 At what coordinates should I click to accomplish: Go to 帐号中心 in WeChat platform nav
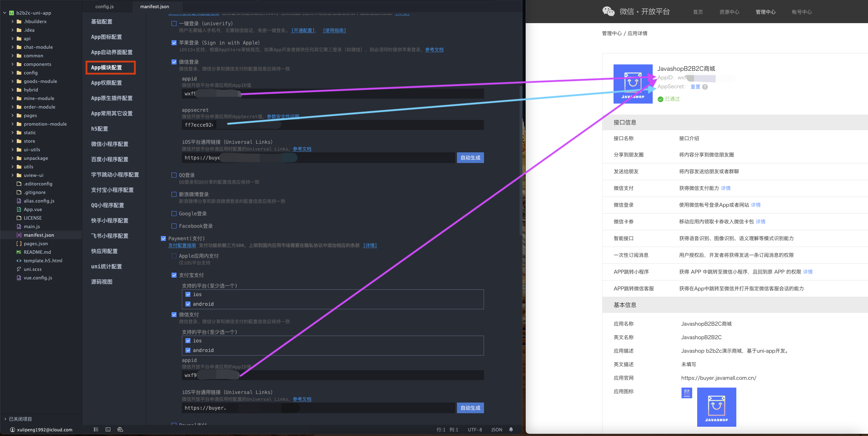(x=802, y=12)
